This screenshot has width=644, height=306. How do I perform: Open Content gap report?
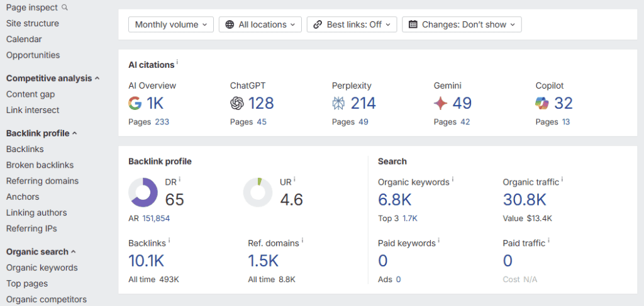[30, 94]
